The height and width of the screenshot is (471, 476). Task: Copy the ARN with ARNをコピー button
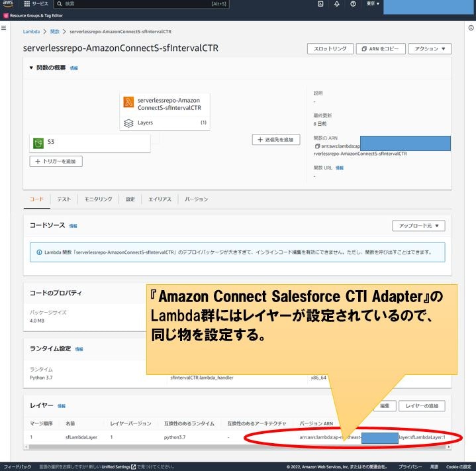381,48
